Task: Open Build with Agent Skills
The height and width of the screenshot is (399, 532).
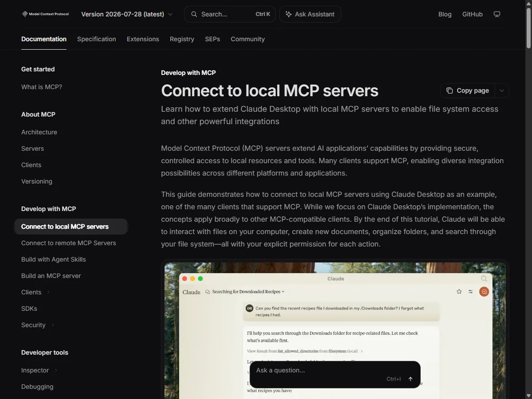Action: (54, 259)
